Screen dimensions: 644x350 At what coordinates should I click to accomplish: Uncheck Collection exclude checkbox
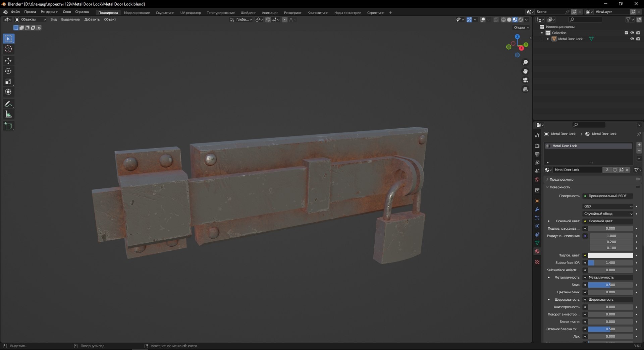point(626,33)
